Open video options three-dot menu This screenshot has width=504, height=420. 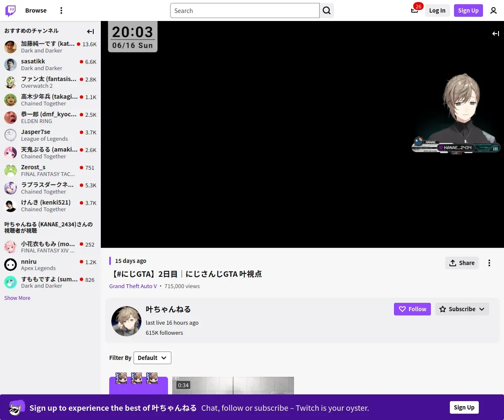(489, 263)
